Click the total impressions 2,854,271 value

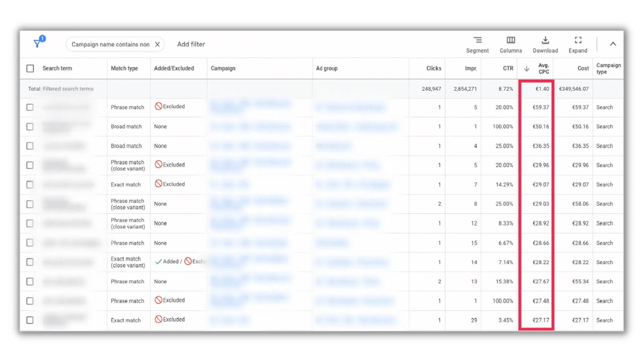point(465,89)
